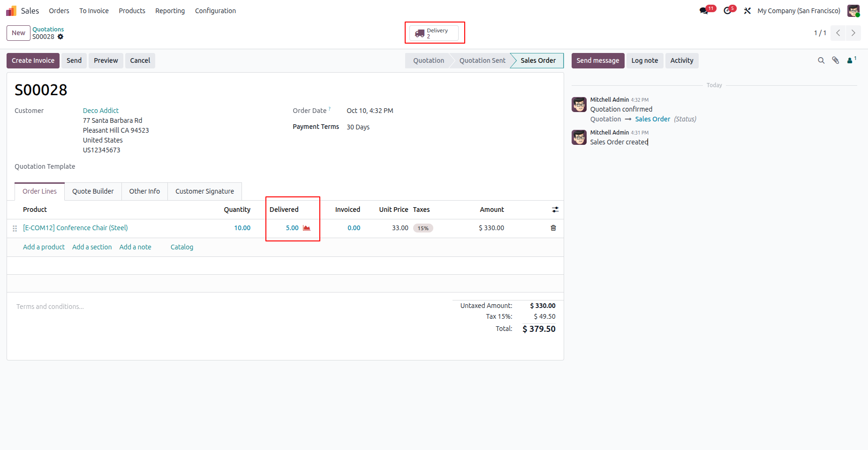Open the My Company (San Francisco) switcher
The image size is (868, 450).
(x=799, y=11)
